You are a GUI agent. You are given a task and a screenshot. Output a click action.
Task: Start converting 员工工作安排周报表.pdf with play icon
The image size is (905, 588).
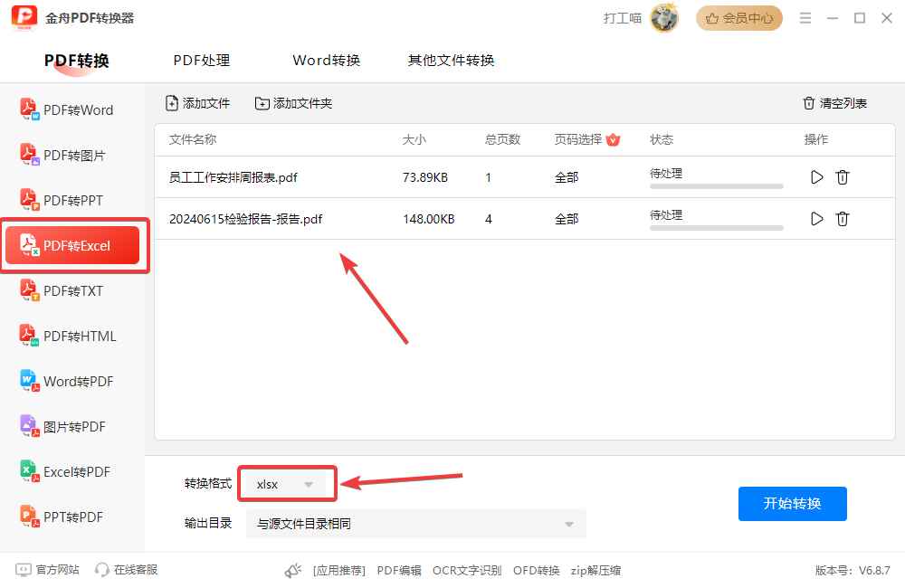pyautogui.click(x=816, y=177)
